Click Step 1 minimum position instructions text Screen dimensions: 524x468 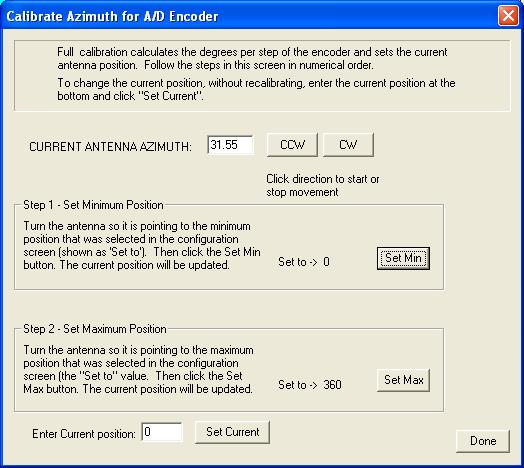click(142, 246)
